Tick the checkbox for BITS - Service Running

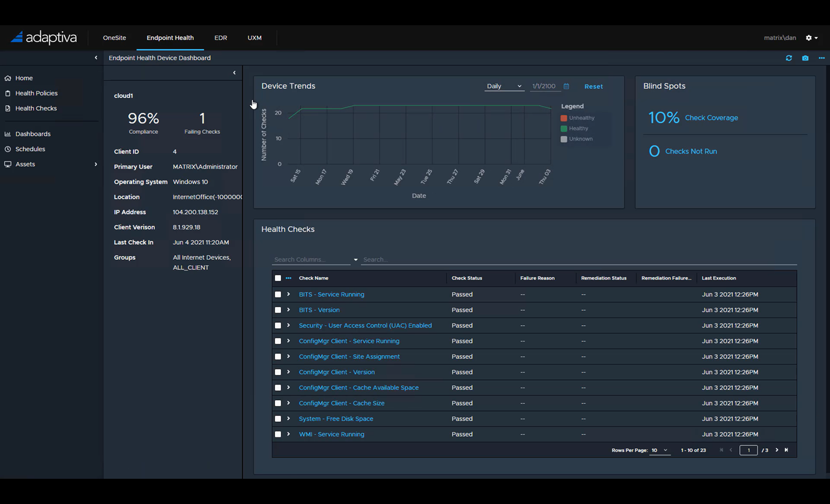277,294
